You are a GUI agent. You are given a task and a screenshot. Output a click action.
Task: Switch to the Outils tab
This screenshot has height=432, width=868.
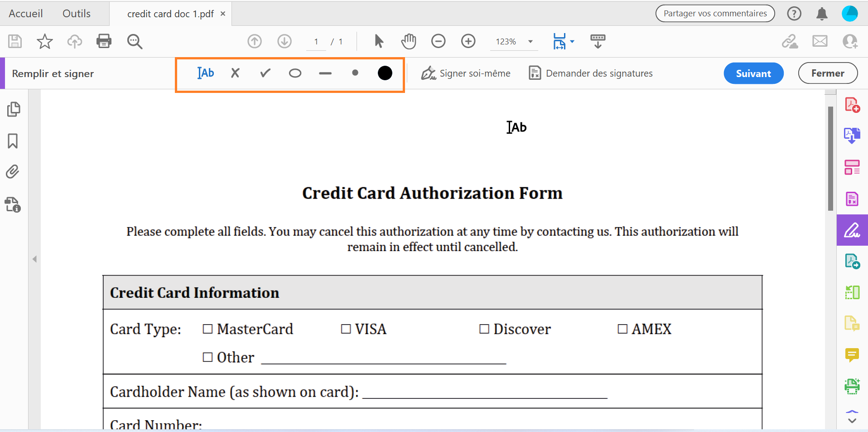click(77, 14)
